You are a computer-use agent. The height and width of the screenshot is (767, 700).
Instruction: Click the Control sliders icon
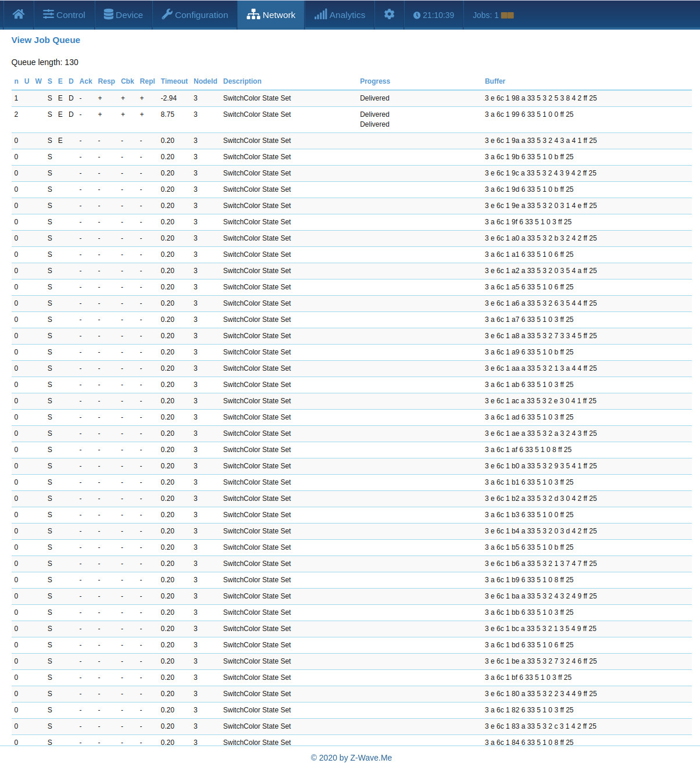pos(48,15)
